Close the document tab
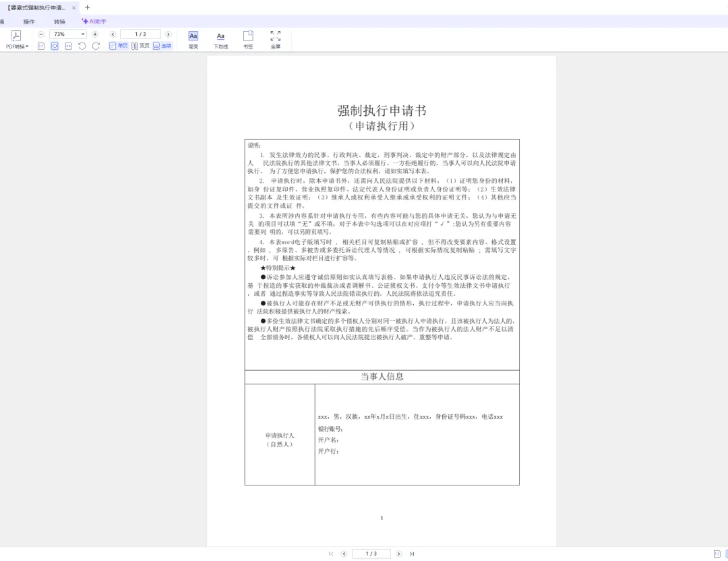The height and width of the screenshot is (561, 728). (73, 8)
